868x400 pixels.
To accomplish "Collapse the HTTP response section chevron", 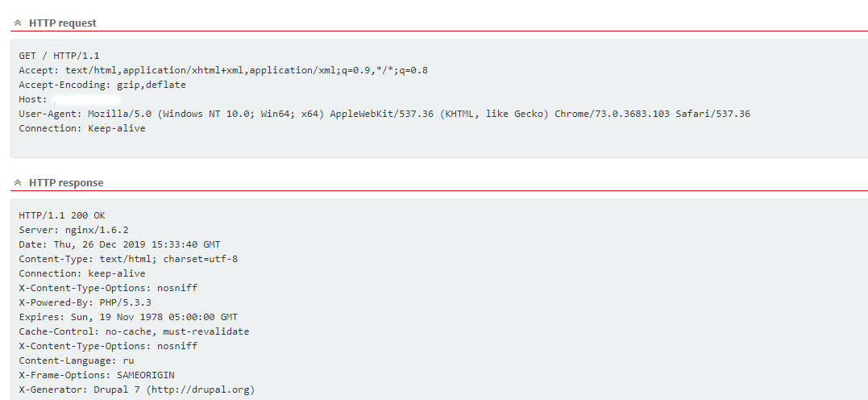I will 18,183.
